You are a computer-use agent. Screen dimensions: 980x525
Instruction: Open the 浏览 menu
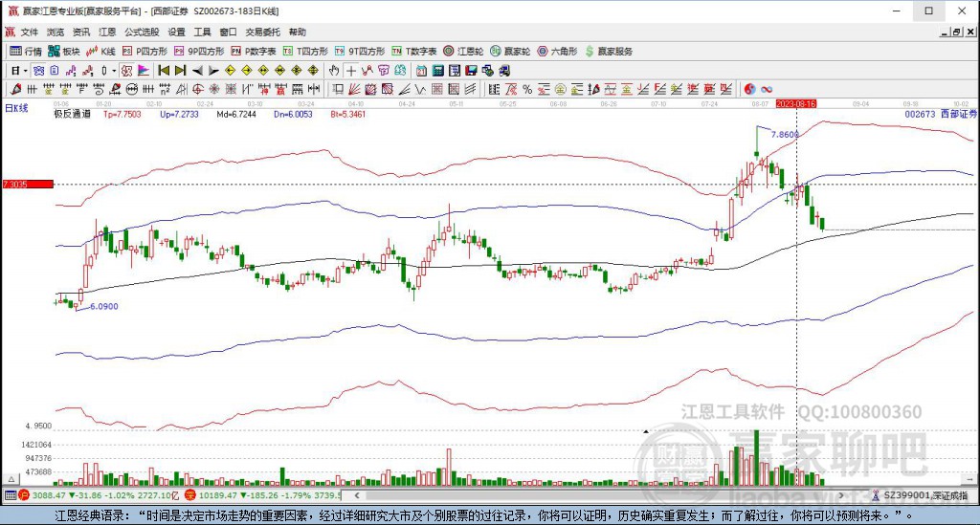tap(55, 32)
